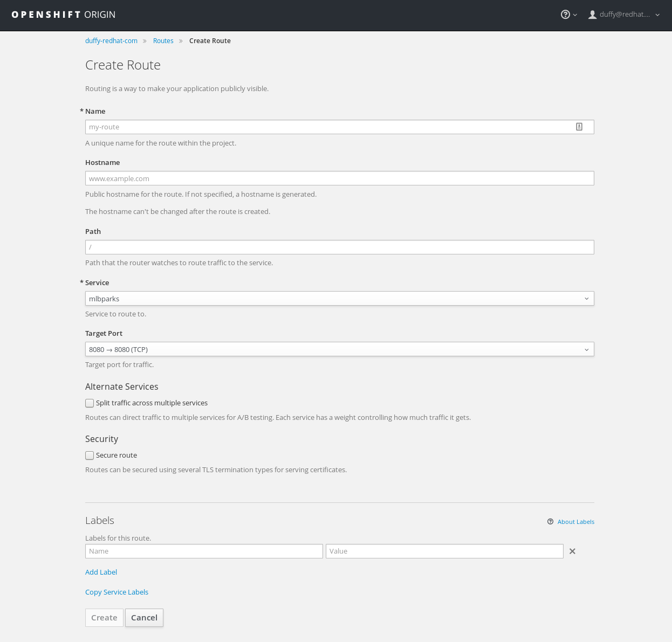Click the OpenShift Origin logo
Screen dimensions: 672x642
click(x=63, y=14)
